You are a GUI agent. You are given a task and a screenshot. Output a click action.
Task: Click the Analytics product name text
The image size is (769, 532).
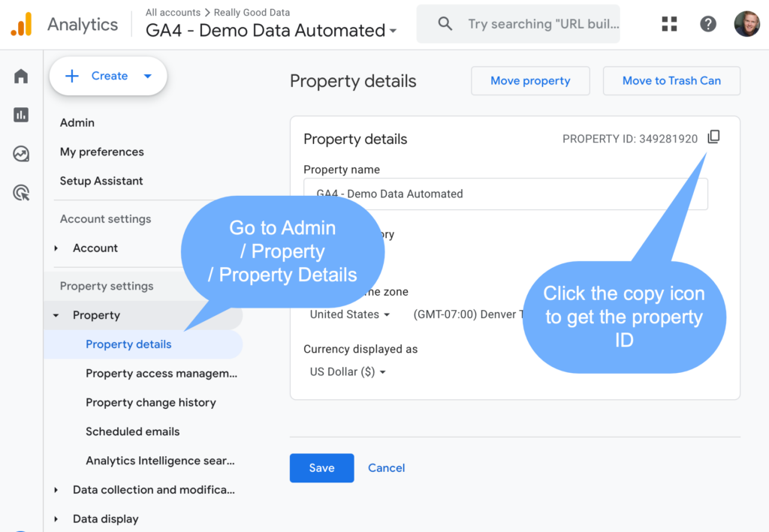(x=83, y=25)
